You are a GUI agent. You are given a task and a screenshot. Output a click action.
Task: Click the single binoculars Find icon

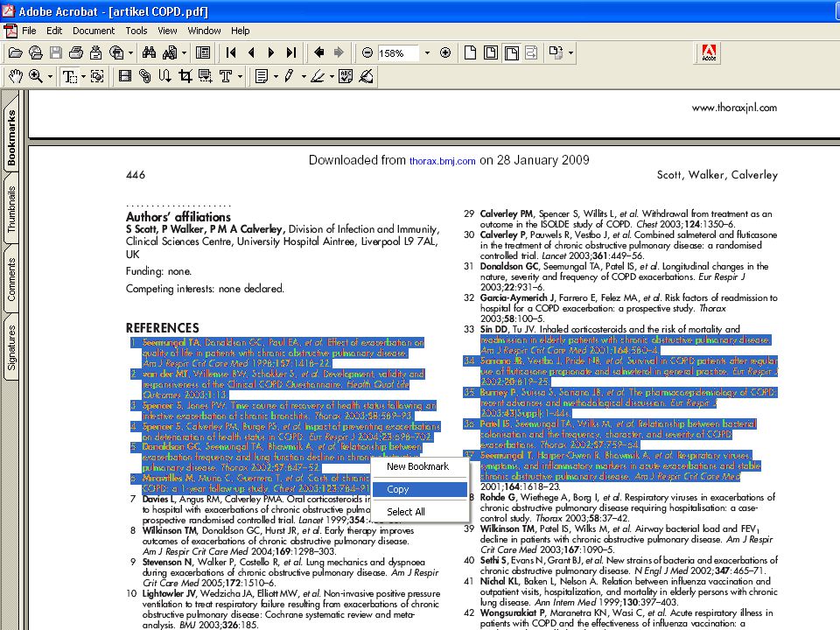[x=149, y=52]
